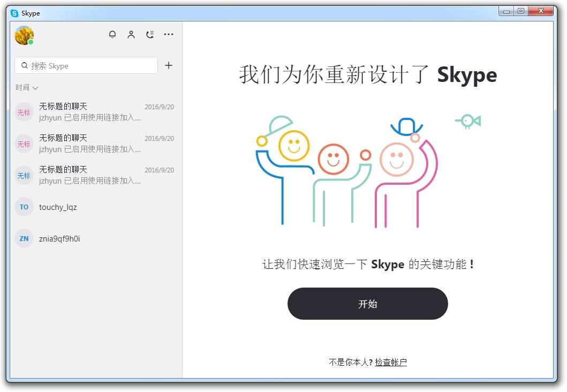Open the first 无标题的聊天 conversation
The image size is (567, 392).
click(x=95, y=112)
